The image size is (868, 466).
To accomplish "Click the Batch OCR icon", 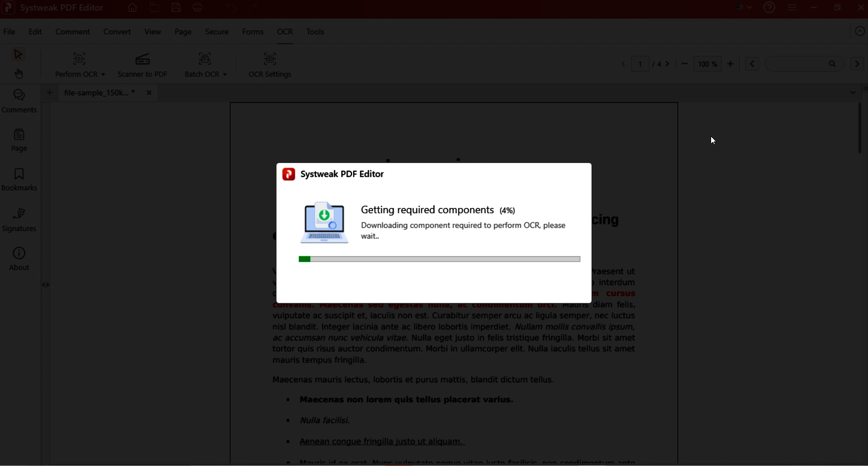I will [x=205, y=59].
